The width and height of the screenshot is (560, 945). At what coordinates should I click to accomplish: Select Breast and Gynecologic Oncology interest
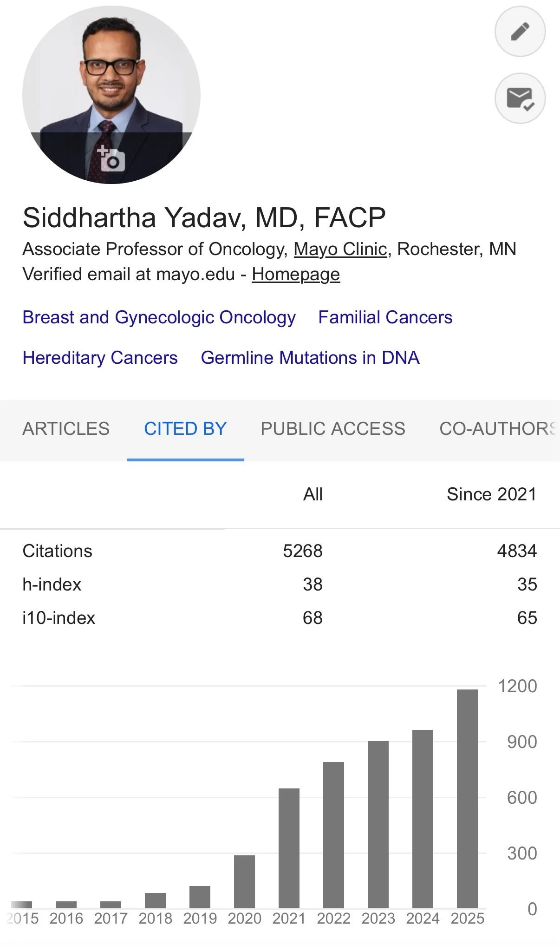(x=159, y=317)
